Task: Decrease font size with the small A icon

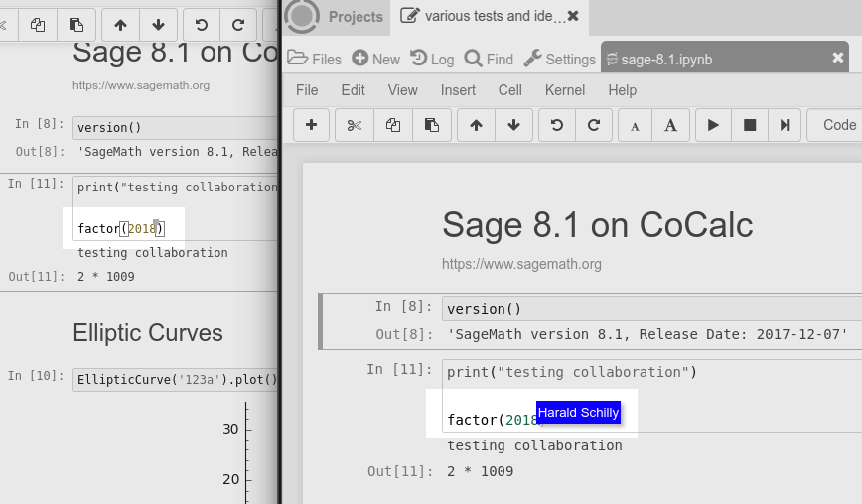Action: pos(635,125)
